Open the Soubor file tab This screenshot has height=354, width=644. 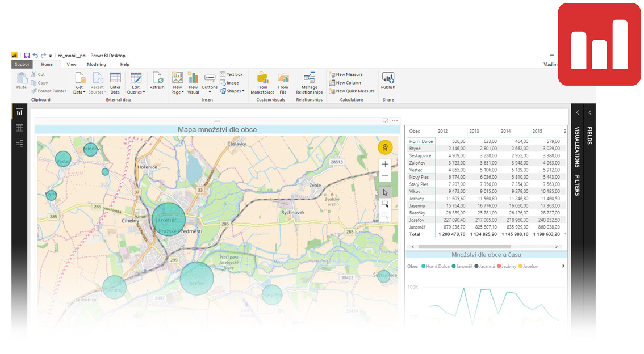[x=22, y=65]
